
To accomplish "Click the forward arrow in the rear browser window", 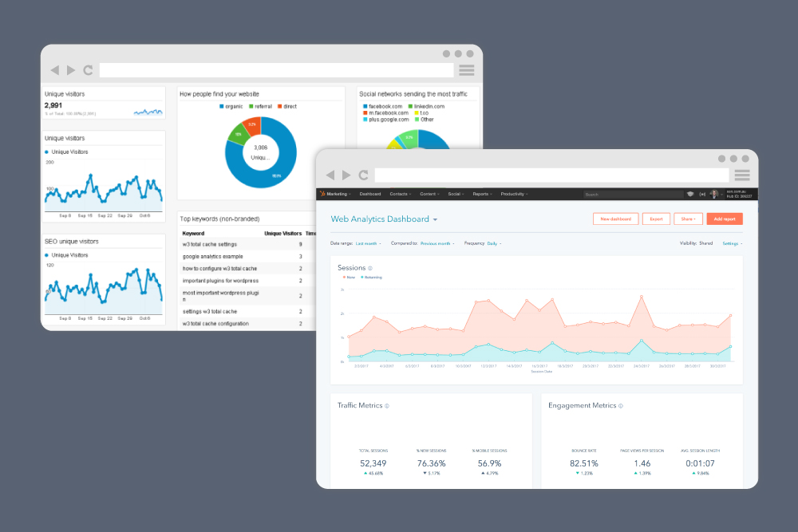I will (x=71, y=69).
